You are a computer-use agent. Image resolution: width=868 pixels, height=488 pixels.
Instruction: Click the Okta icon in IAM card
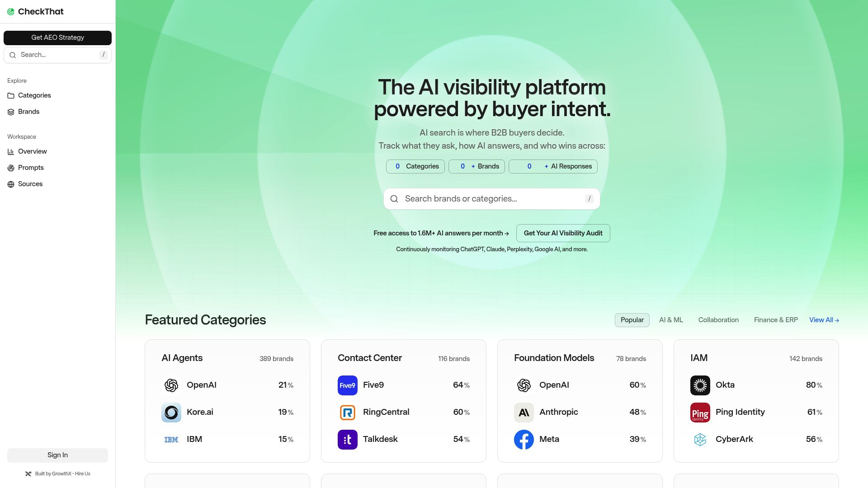click(x=700, y=385)
